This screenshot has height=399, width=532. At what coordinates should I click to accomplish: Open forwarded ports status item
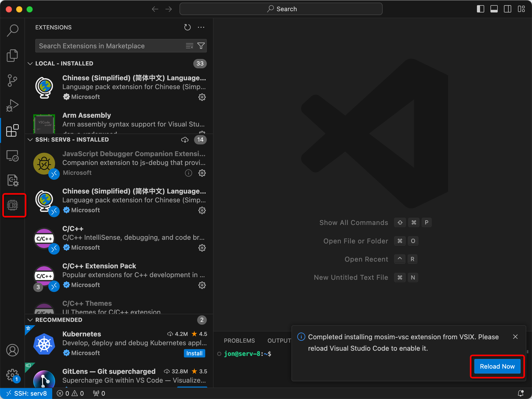tap(99, 393)
